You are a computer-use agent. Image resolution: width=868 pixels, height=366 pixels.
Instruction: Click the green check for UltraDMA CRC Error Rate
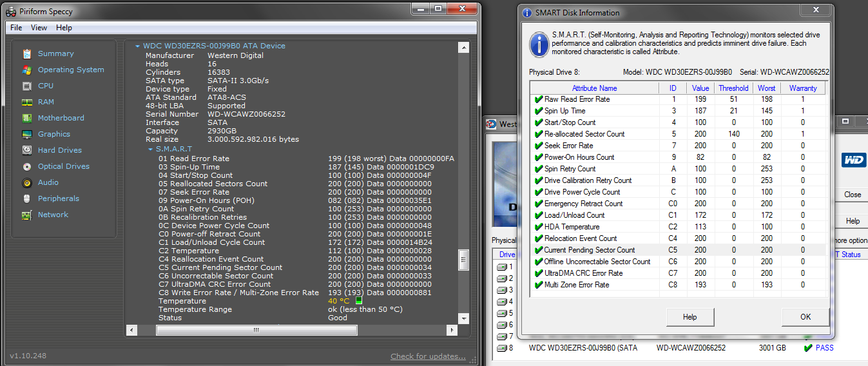[538, 273]
